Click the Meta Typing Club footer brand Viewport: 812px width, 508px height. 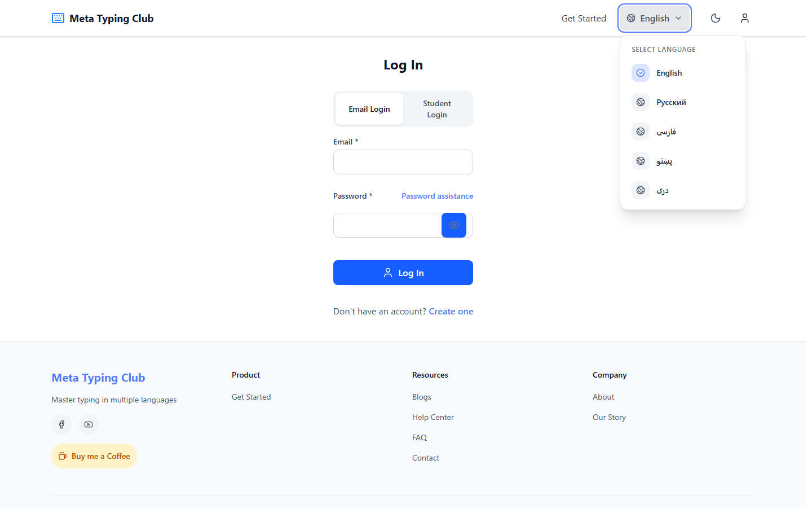click(98, 378)
